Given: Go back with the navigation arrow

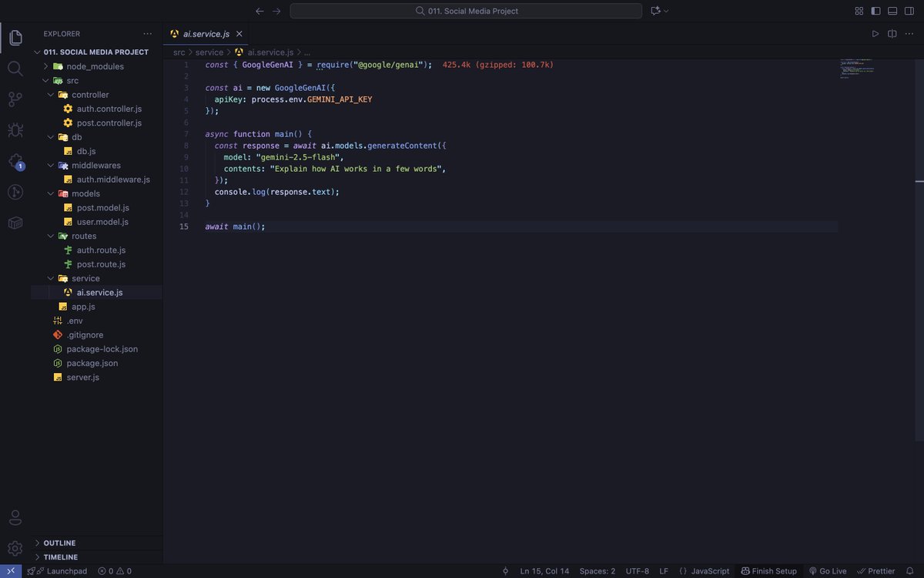Looking at the screenshot, I should [259, 11].
